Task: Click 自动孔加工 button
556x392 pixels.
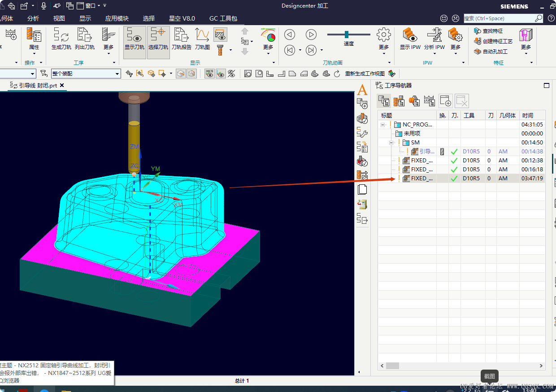Action: tap(491, 52)
